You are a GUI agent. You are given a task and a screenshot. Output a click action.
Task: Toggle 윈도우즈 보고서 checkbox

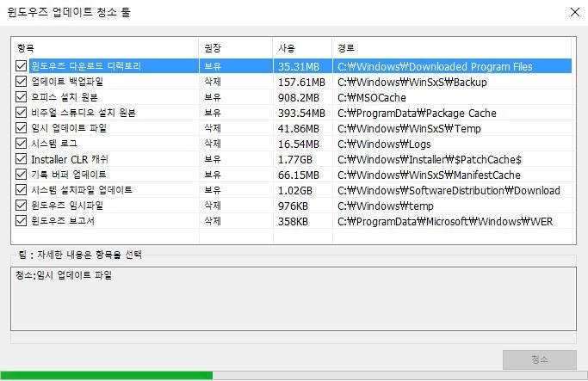(21, 221)
